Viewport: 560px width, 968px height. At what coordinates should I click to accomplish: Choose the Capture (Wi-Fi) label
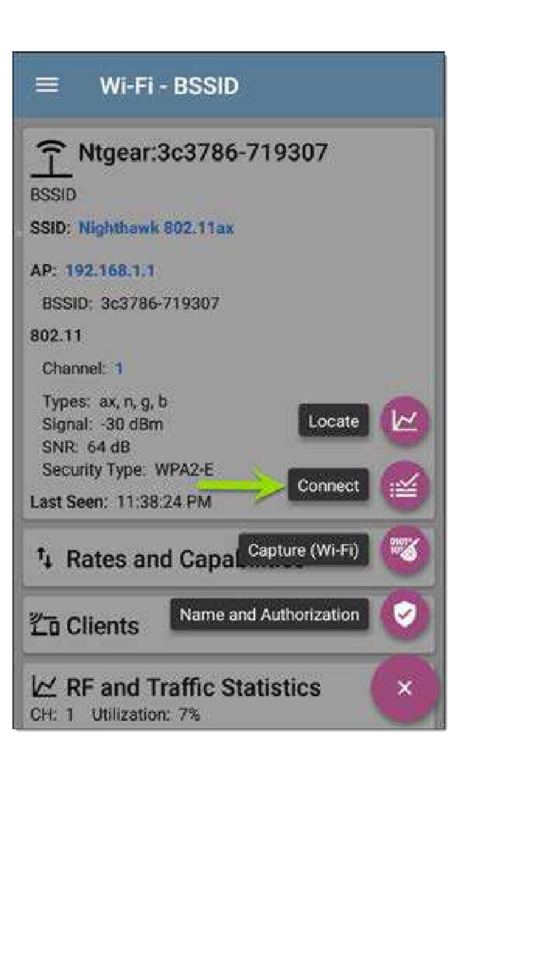click(x=304, y=550)
